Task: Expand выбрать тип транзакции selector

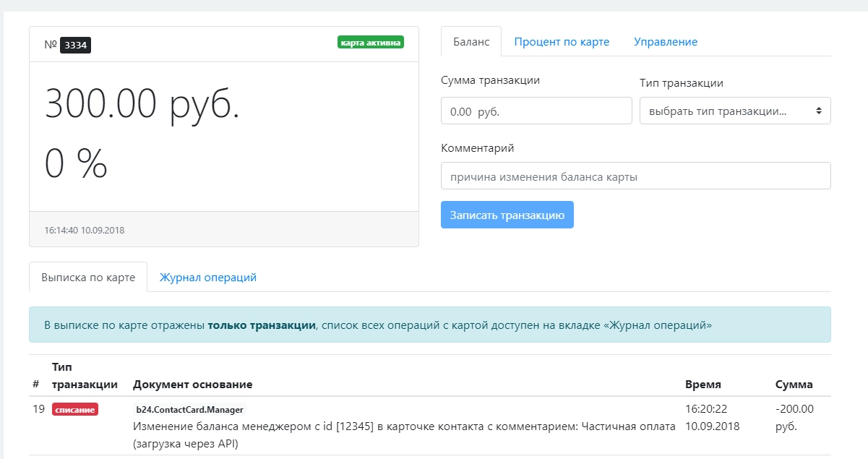Action: [x=735, y=110]
